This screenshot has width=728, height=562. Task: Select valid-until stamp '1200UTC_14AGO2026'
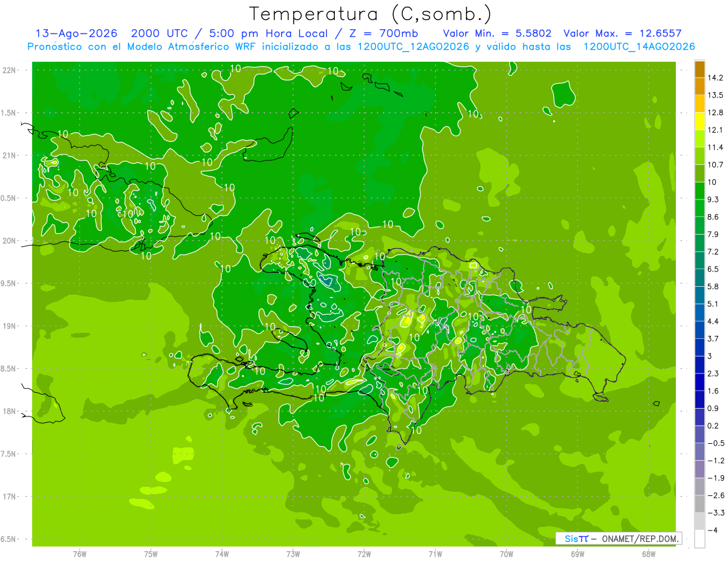click(x=639, y=47)
